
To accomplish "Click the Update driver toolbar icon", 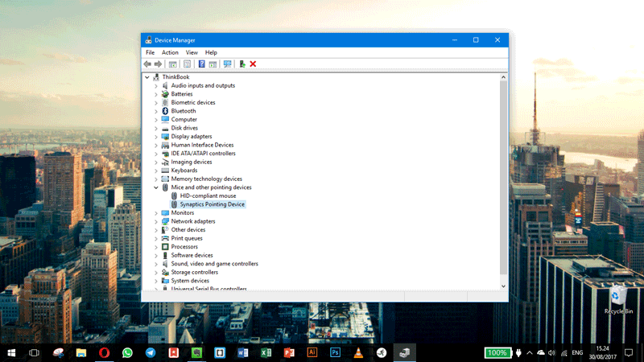I will tap(242, 64).
